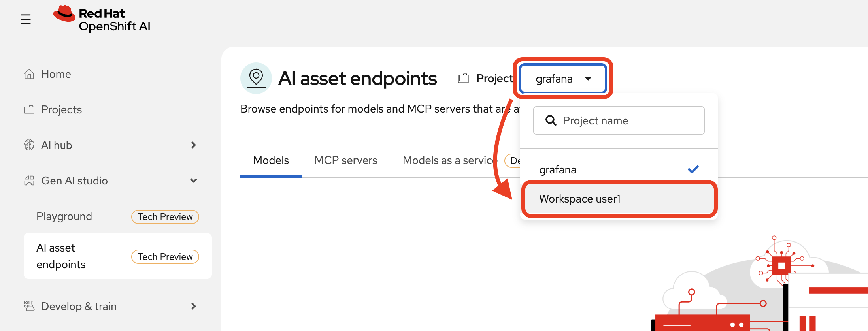Click the AI hub label
Screen dimensions: 868x331
57,145
